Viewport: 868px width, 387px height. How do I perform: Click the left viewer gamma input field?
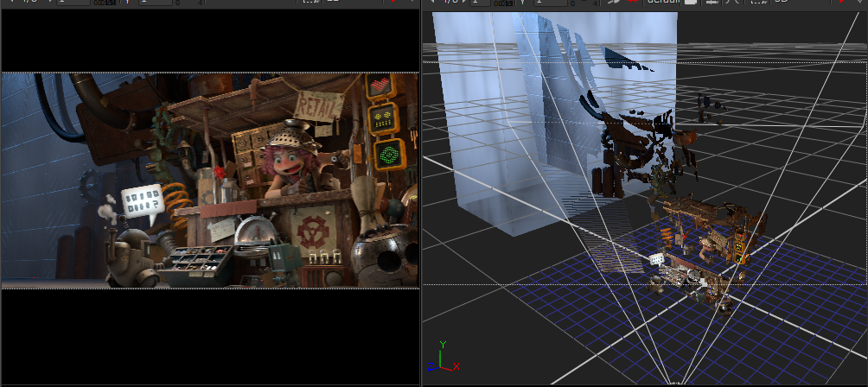tap(155, 3)
